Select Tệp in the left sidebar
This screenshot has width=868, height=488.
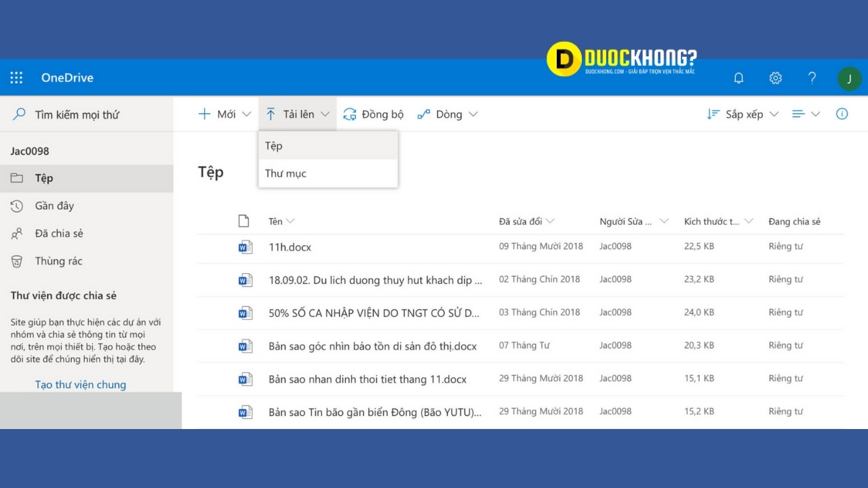(x=87, y=178)
